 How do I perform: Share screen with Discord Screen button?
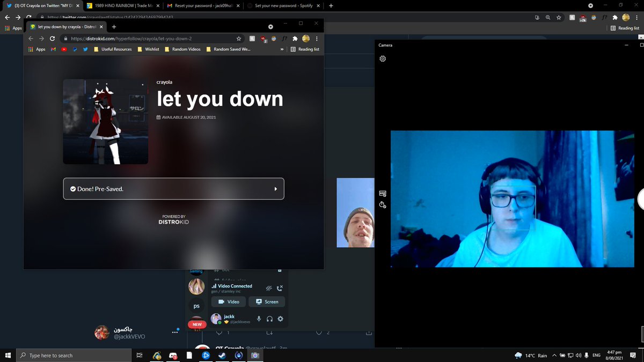tap(267, 302)
